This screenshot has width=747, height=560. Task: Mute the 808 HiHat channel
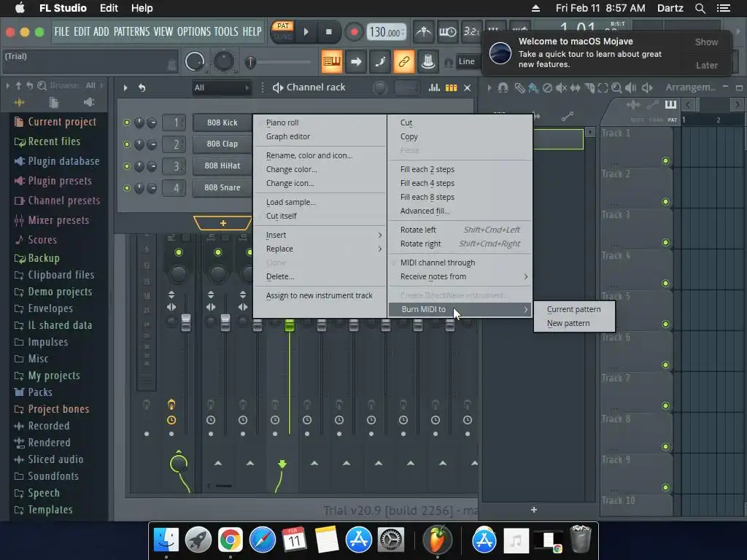(x=127, y=166)
